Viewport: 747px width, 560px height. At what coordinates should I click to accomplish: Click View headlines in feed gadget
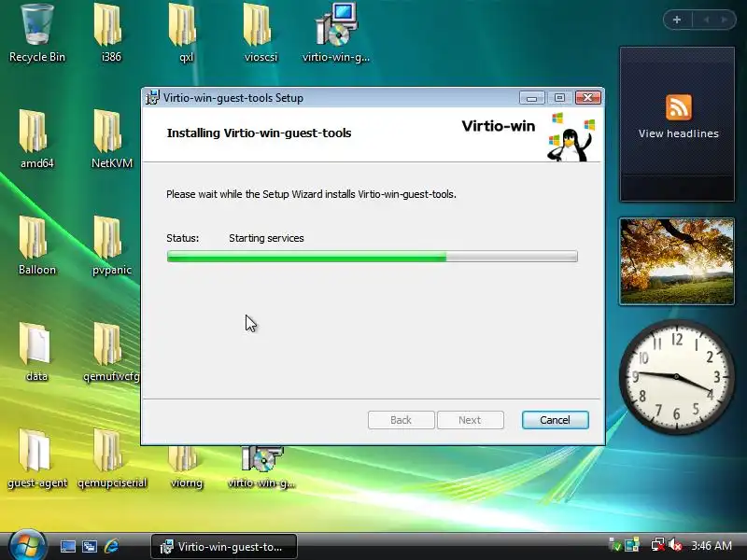(678, 133)
